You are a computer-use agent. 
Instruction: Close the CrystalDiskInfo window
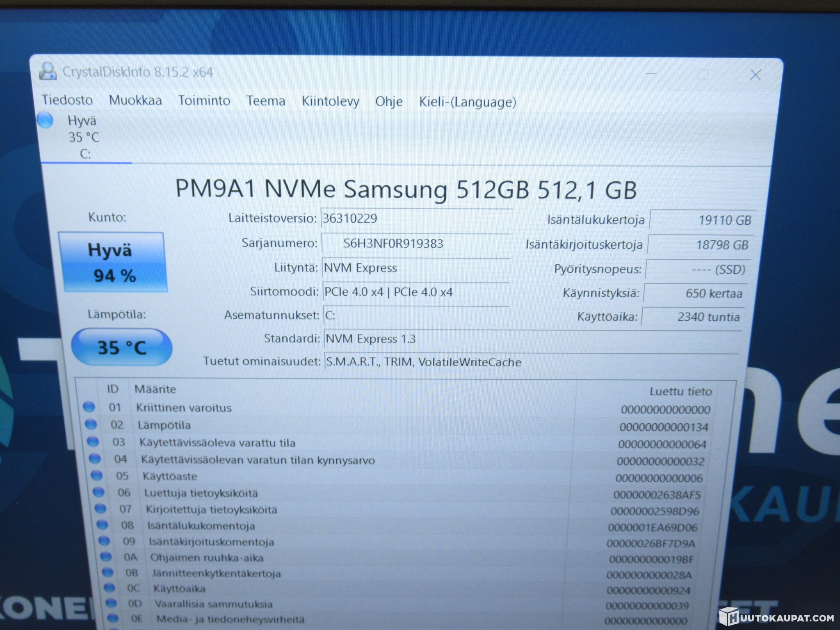[x=755, y=75]
